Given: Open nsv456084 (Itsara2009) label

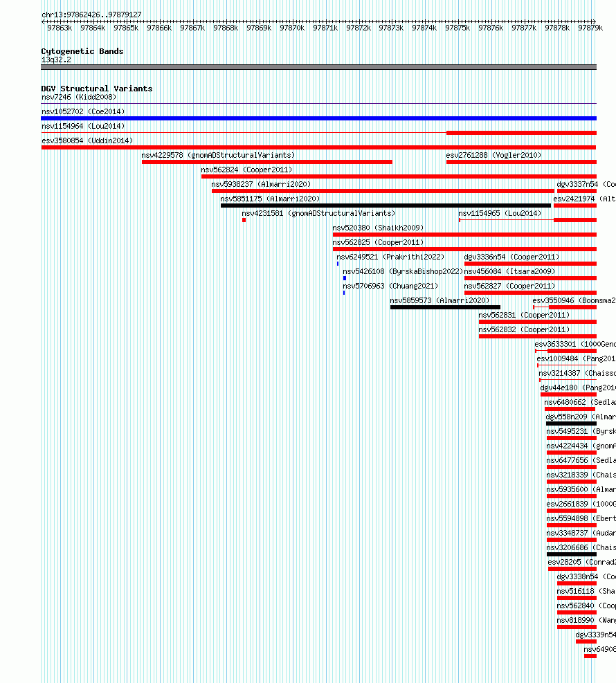Looking at the screenshot, I should coord(509,271).
